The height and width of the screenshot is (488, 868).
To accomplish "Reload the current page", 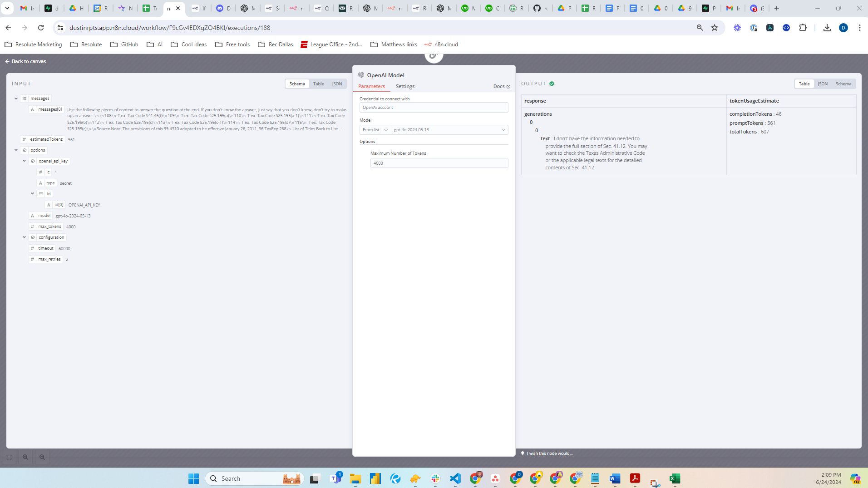I will click(x=41, y=28).
